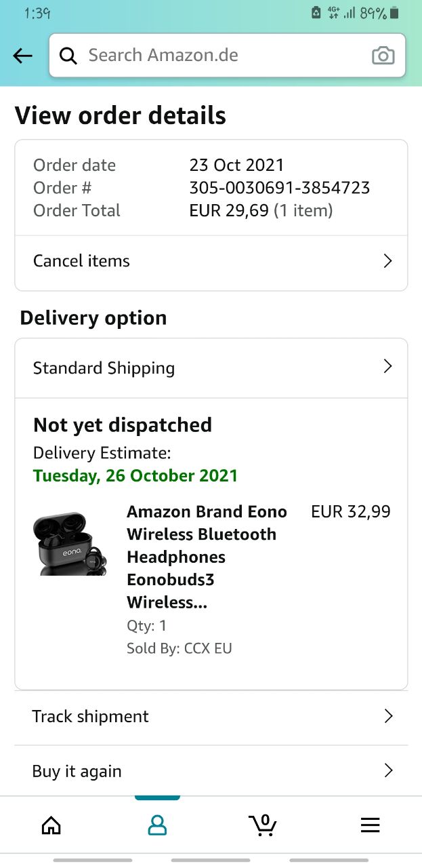Expand the Standard Shipping chevron
Image resolution: width=422 pixels, height=868 pixels.
(x=387, y=367)
